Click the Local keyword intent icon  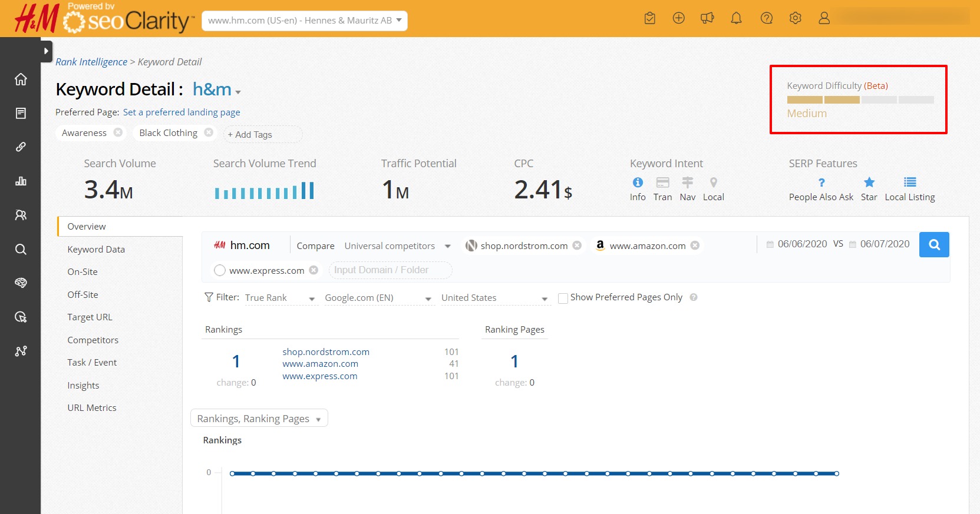click(x=714, y=183)
